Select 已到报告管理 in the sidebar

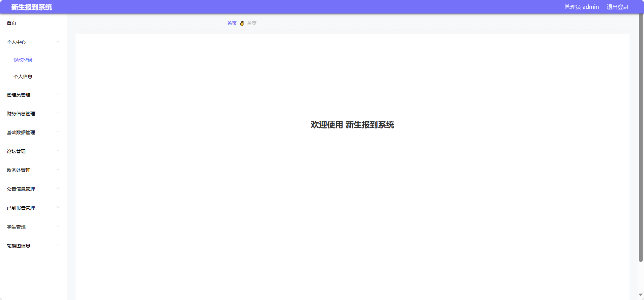(21, 208)
